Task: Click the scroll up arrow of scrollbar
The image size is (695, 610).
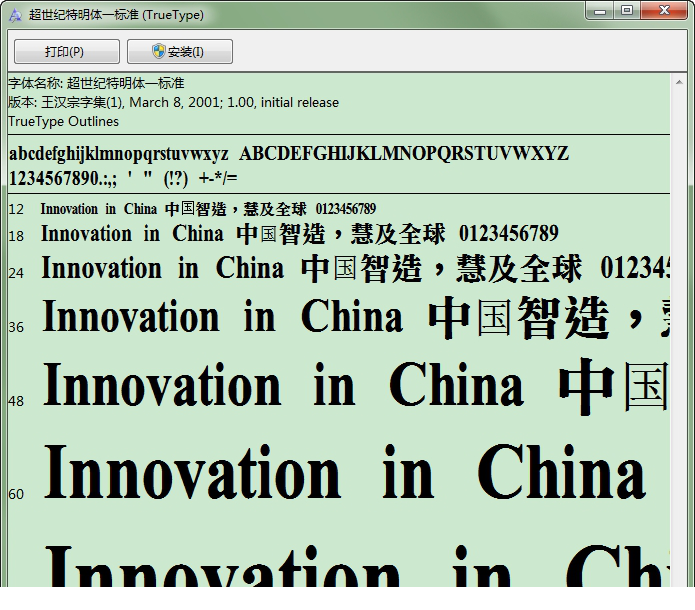Action: 679,82
